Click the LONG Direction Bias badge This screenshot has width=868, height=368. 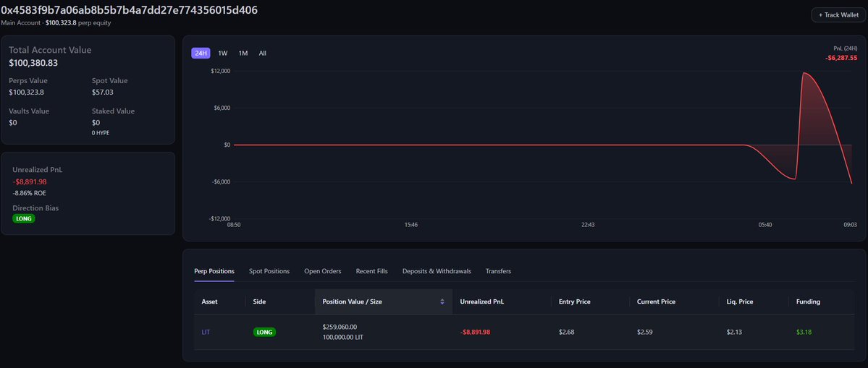24,218
